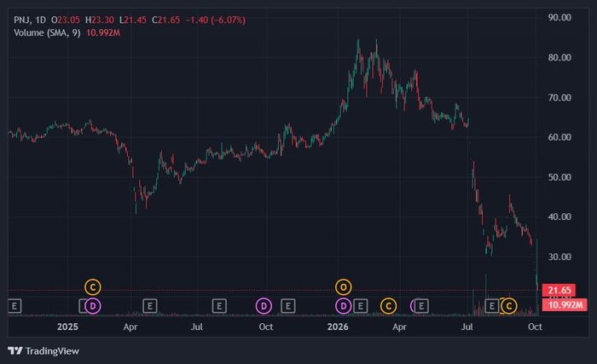Click the 50.00 price axis label
Screen dimensions: 597x364
pos(559,177)
